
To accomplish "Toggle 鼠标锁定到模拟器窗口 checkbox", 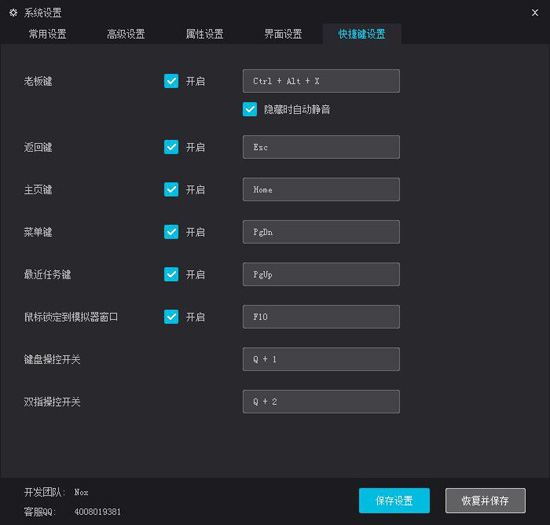I will (171, 317).
